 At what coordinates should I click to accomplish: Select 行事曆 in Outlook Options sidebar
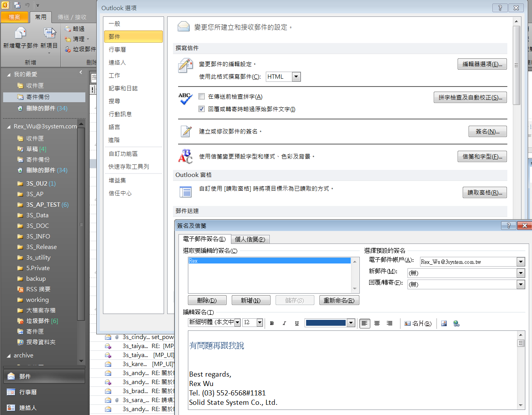pyautogui.click(x=133, y=49)
